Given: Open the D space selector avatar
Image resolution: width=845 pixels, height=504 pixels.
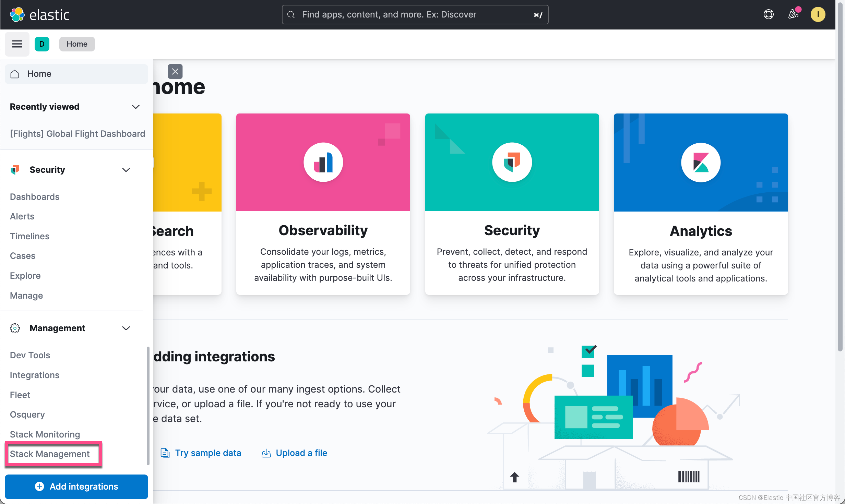Looking at the screenshot, I should 42,44.
